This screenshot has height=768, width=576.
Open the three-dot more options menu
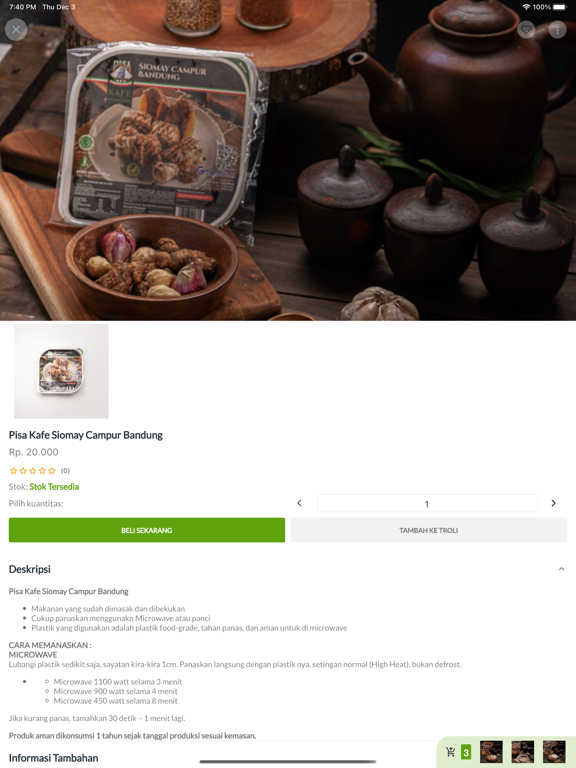click(x=557, y=30)
